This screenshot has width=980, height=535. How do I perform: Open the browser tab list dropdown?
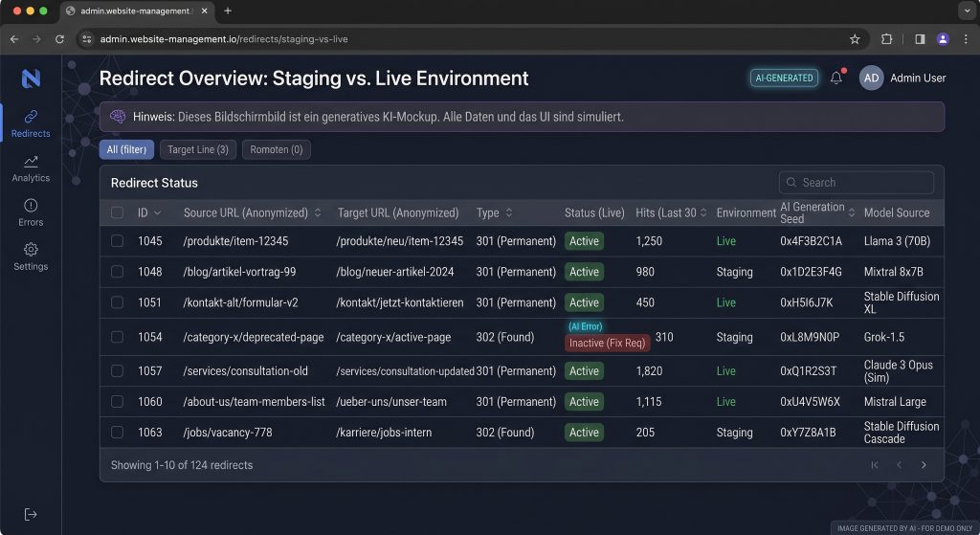pyautogui.click(x=967, y=11)
